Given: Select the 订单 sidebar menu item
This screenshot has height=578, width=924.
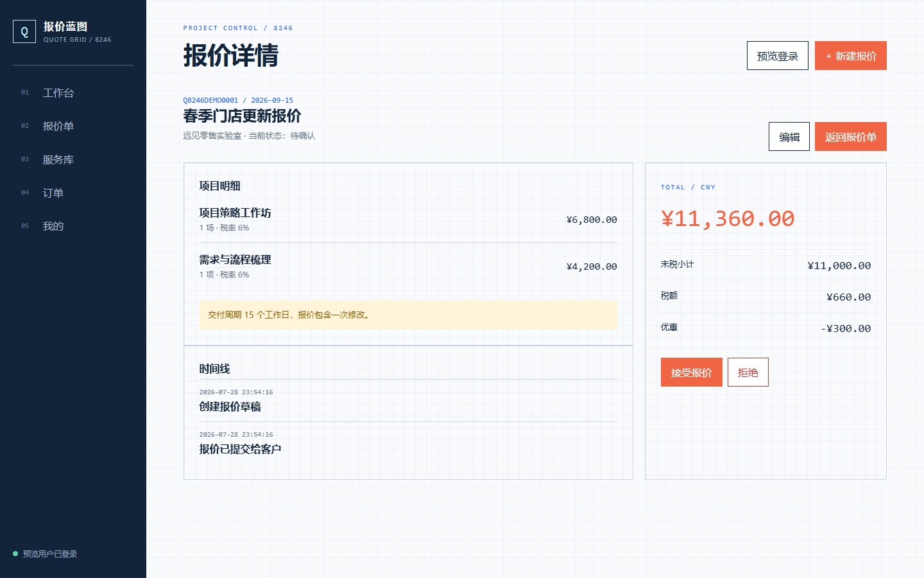Looking at the screenshot, I should 73,193.
